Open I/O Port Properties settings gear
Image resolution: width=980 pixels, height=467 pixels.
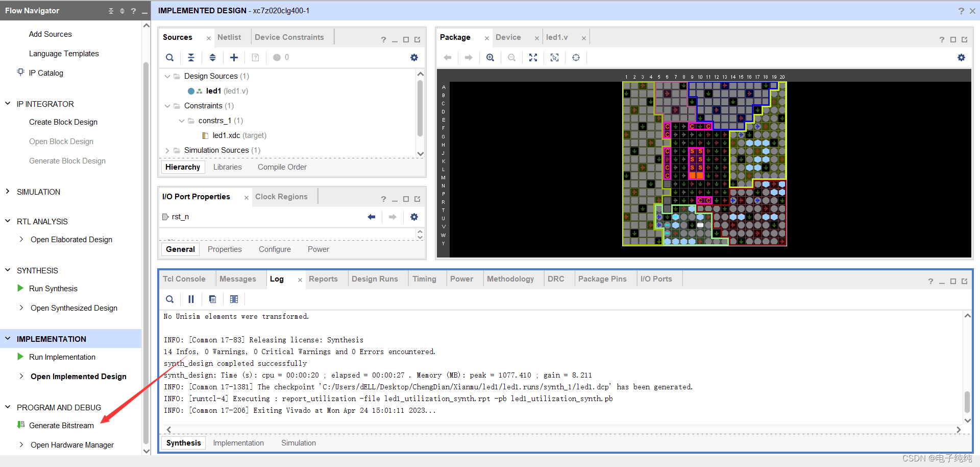click(414, 217)
